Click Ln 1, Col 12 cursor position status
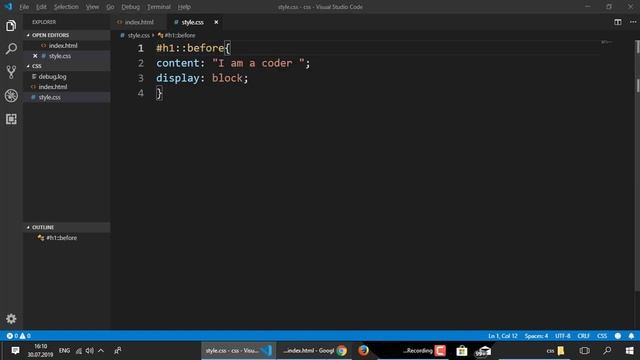The width and height of the screenshot is (640, 360). 502,336
